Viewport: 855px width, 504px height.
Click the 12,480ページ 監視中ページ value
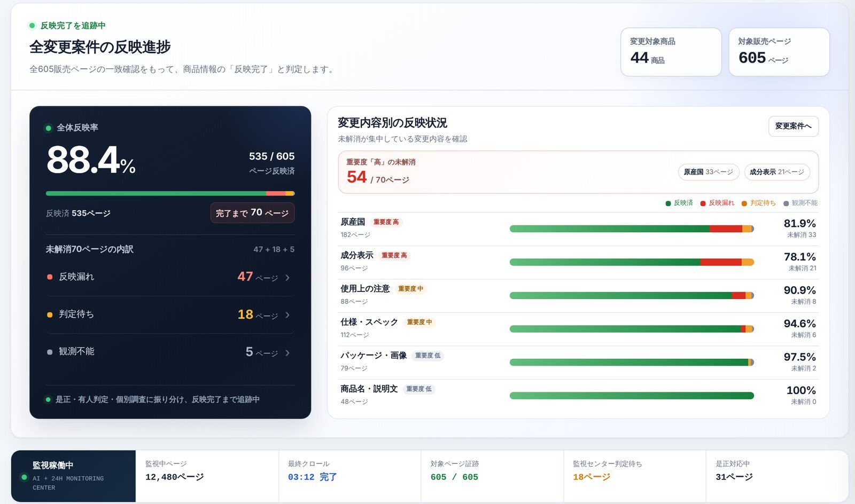click(x=175, y=477)
